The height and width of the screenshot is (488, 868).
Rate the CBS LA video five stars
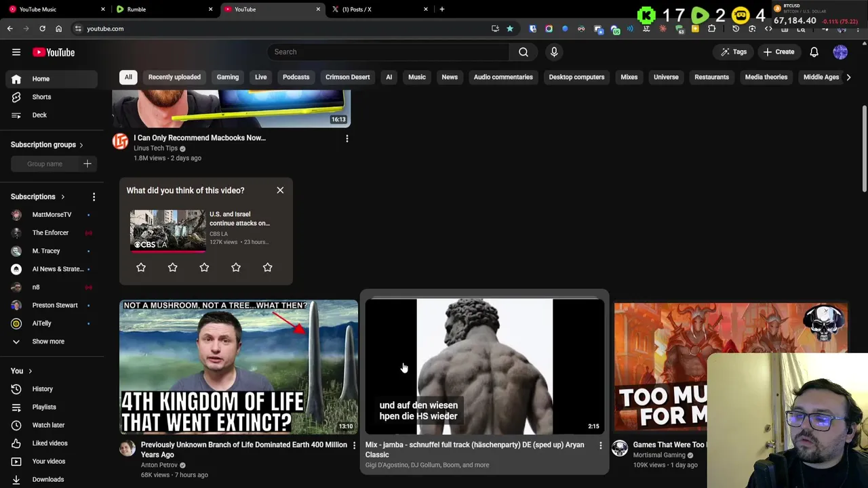tap(267, 268)
